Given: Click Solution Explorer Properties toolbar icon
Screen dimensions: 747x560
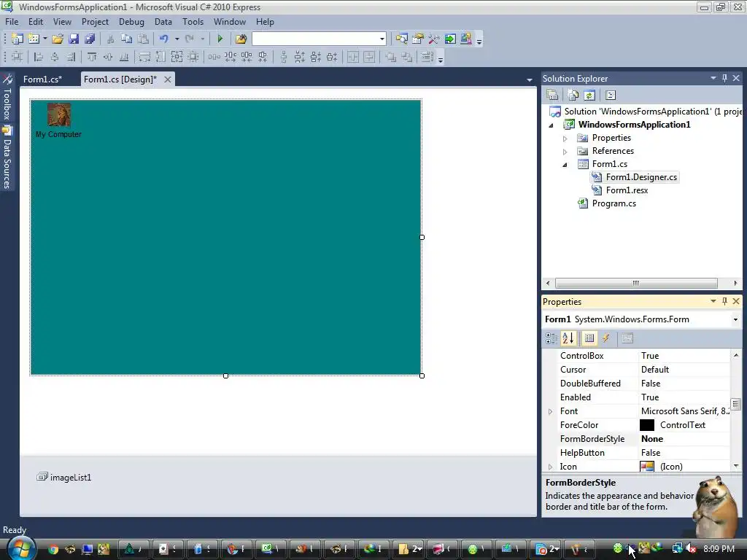Looking at the screenshot, I should pyautogui.click(x=552, y=96).
